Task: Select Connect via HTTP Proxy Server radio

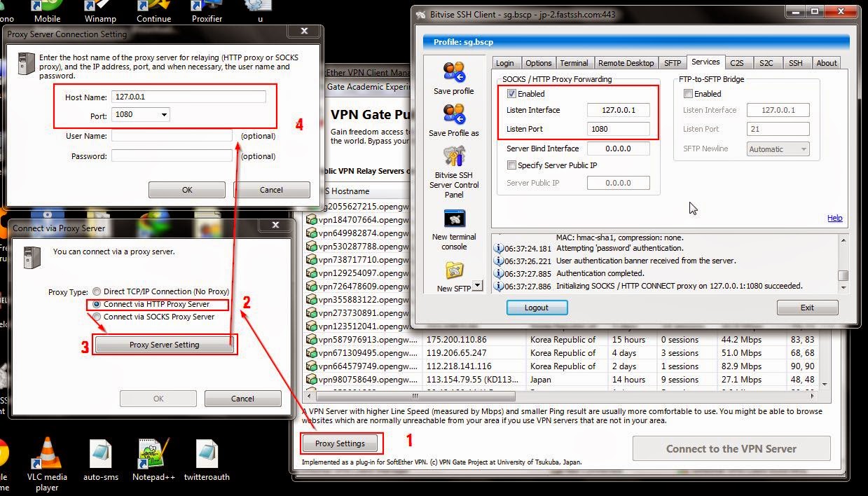Action: [x=97, y=305]
